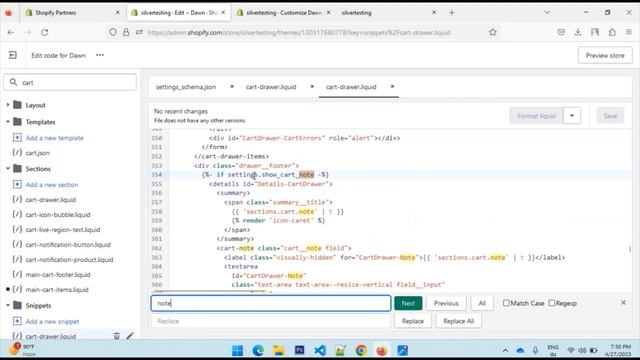Click the shield tracking protection icon
The image size is (640, 360).
point(113,32)
